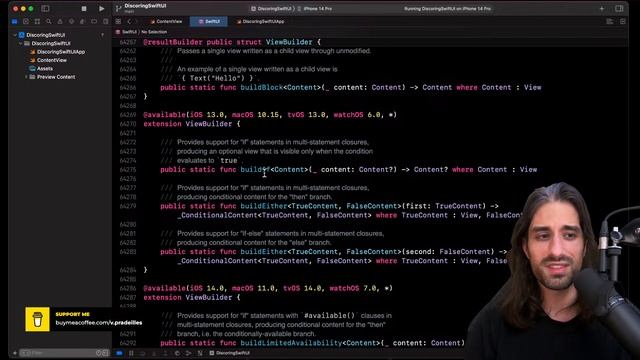This screenshot has width=640, height=360.
Task: Click @resultBuilder attribute text
Action: 173,42
